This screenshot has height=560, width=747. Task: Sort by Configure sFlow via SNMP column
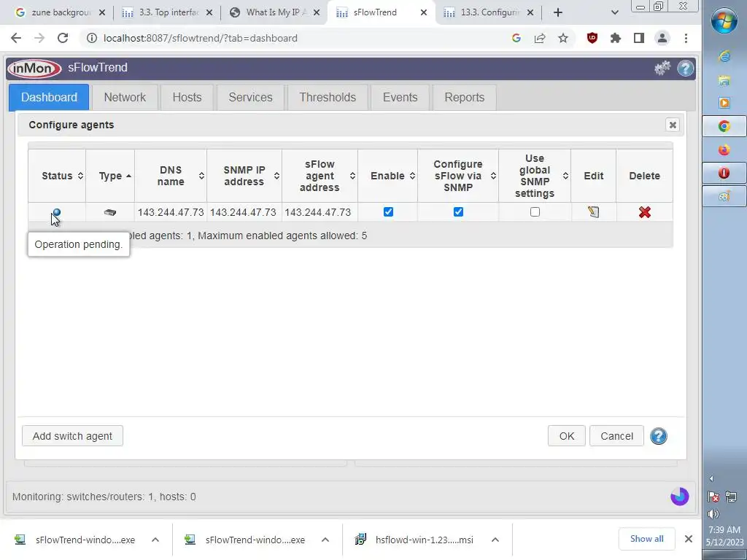(x=458, y=176)
